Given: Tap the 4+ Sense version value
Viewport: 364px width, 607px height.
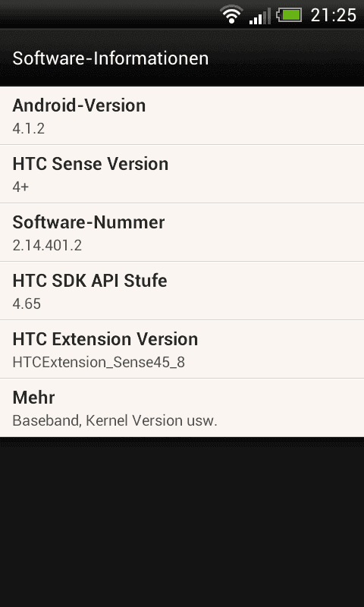Looking at the screenshot, I should pos(21,187).
